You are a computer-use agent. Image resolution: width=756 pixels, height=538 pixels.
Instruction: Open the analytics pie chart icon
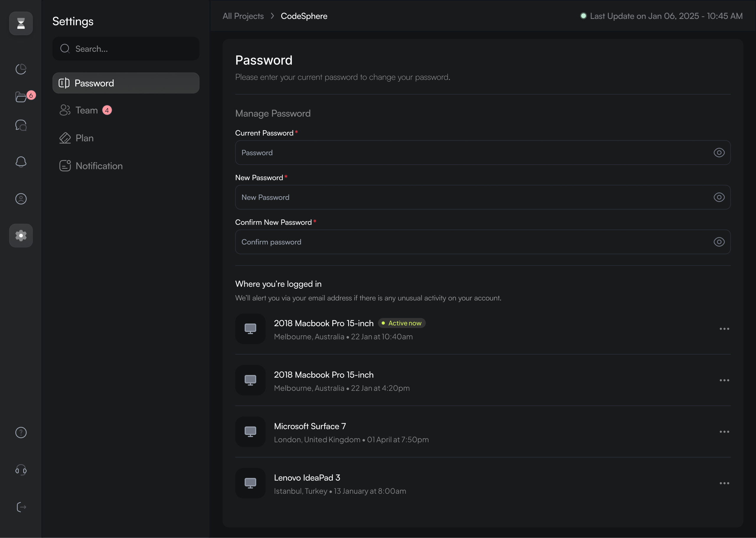pyautogui.click(x=21, y=69)
